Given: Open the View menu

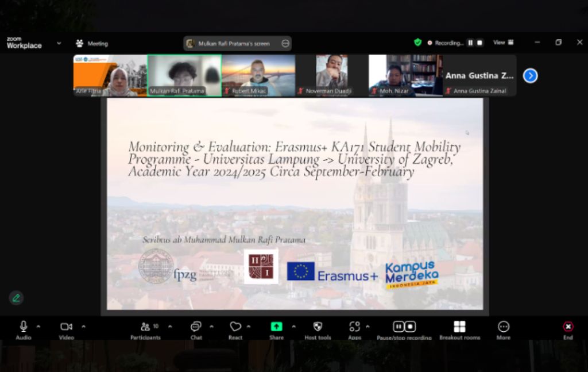Looking at the screenshot, I should (x=502, y=42).
